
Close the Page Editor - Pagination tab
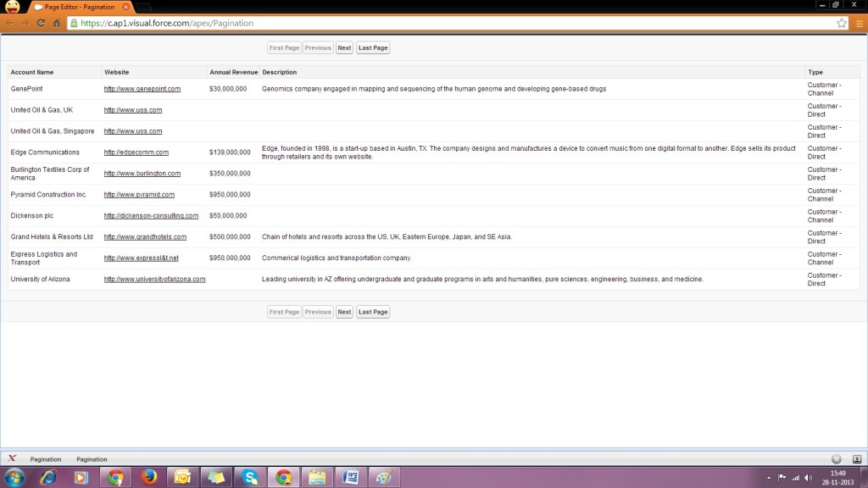[x=125, y=7]
